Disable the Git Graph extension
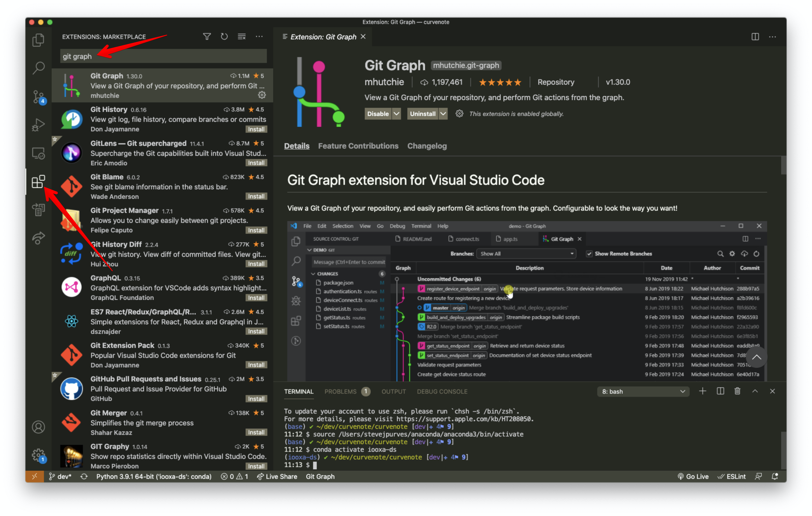This screenshot has height=516, width=812. coord(378,113)
